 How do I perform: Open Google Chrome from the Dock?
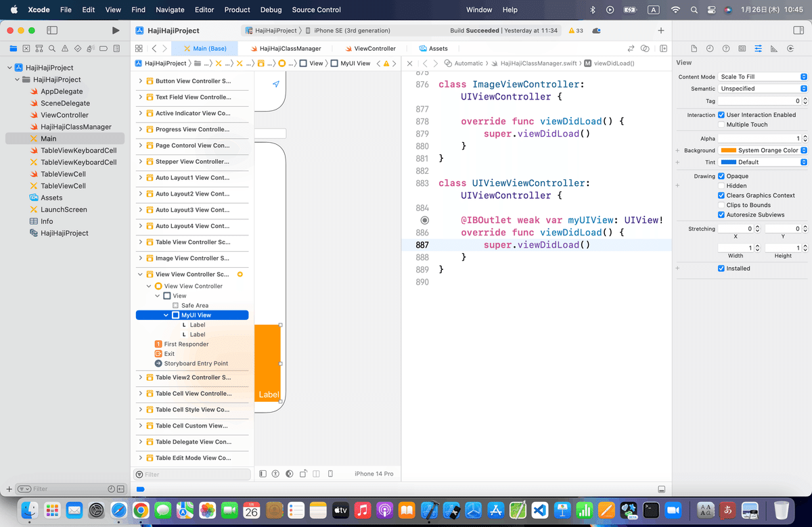click(141, 510)
